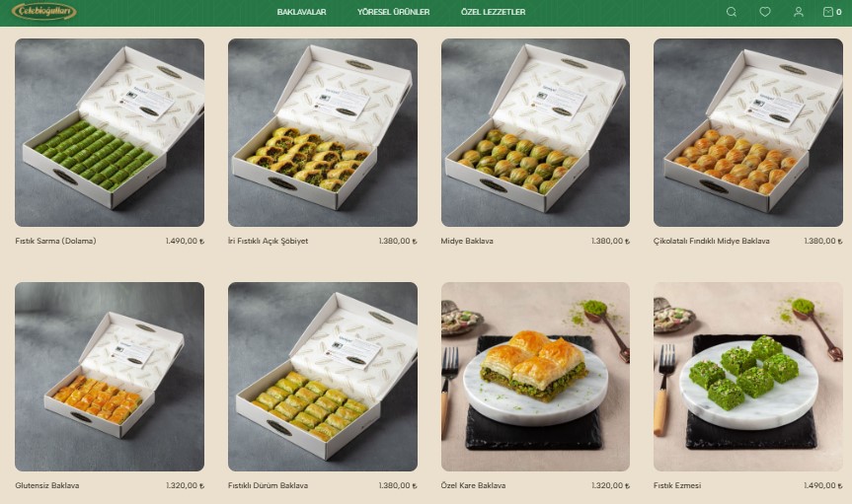Open the Fıstık Ezmesi product image
852x504 pixels.
(748, 377)
